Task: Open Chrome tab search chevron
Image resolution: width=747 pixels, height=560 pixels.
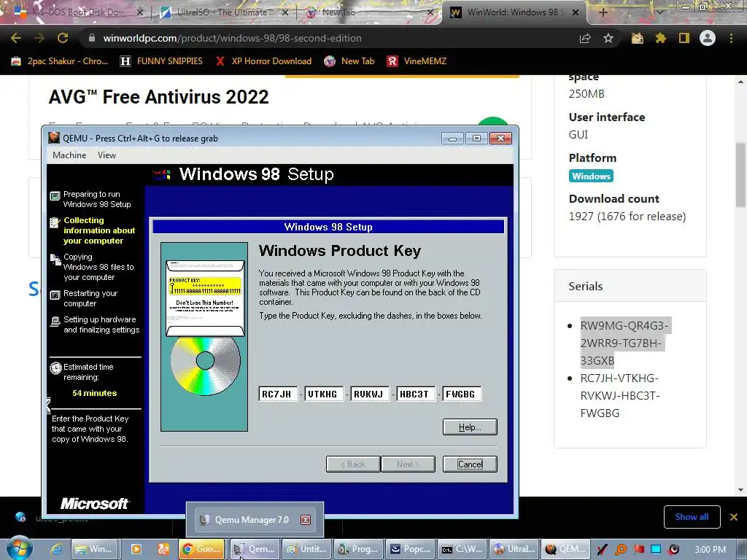Action: [659, 12]
